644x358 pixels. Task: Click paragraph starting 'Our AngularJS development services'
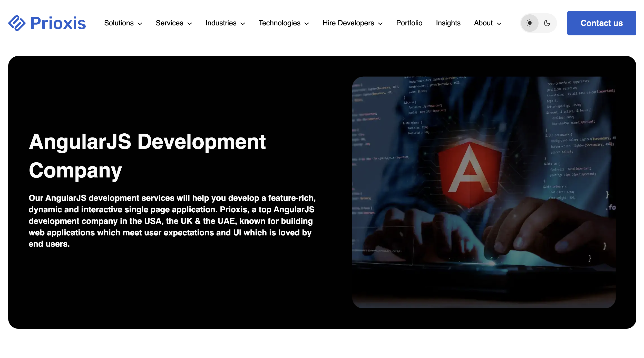coord(172,221)
